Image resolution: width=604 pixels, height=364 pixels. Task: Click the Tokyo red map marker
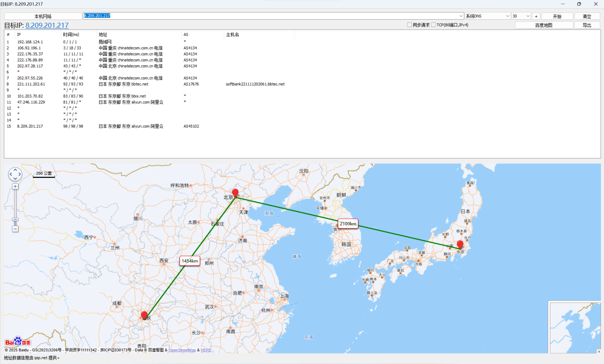tap(460, 244)
